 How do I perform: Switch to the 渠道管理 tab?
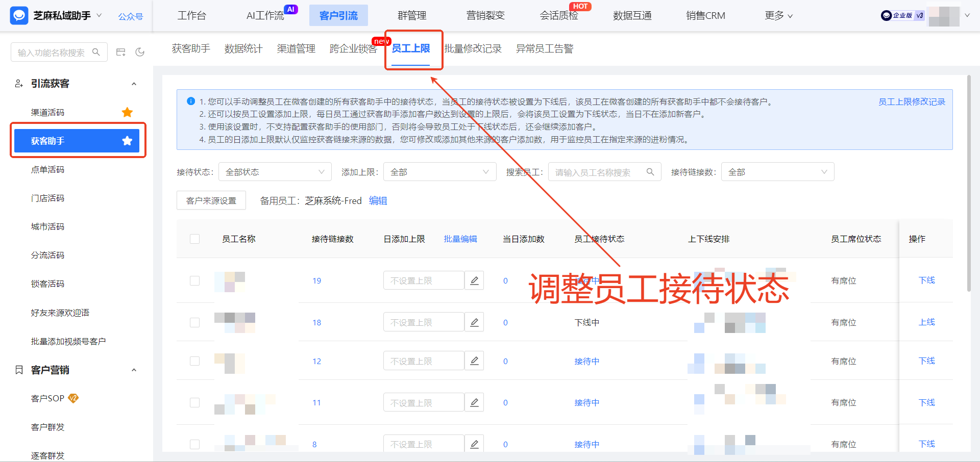tap(296, 49)
